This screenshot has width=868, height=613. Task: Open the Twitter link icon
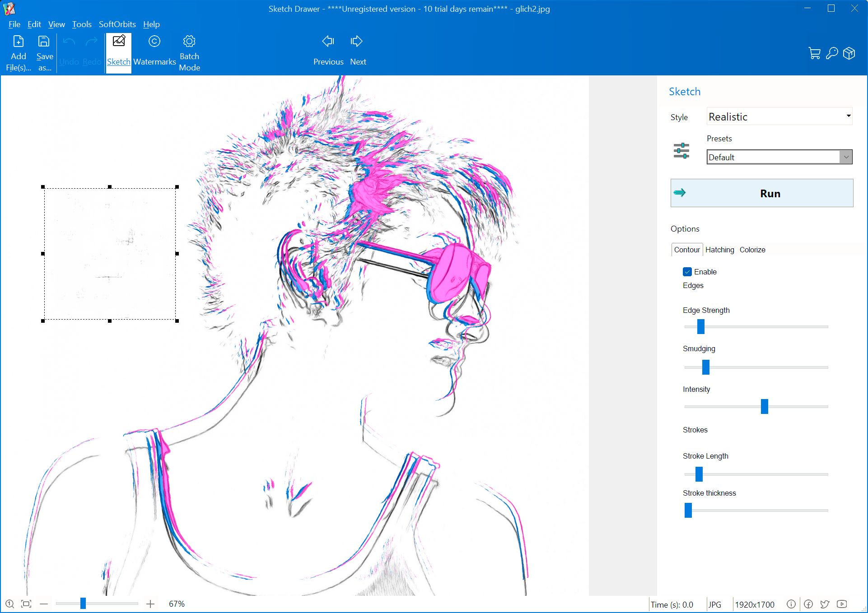pyautogui.click(x=825, y=604)
